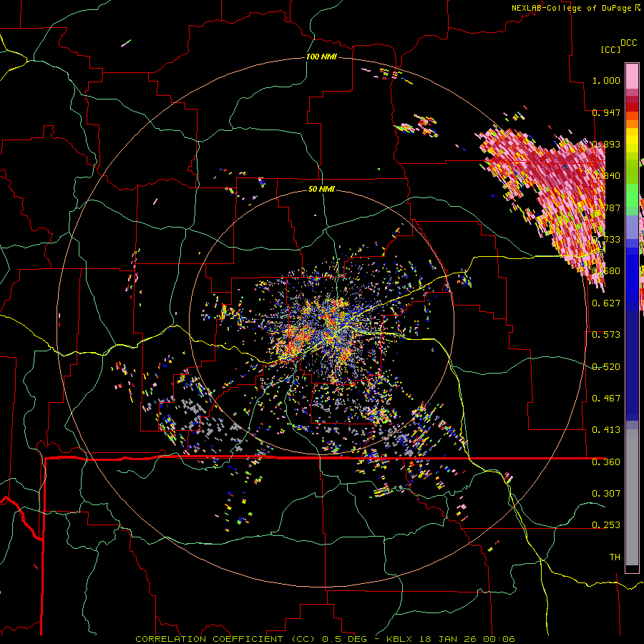Select the light pink top segment of color bar
Image resolution: width=644 pixels, height=644 pixels.
[x=632, y=76]
